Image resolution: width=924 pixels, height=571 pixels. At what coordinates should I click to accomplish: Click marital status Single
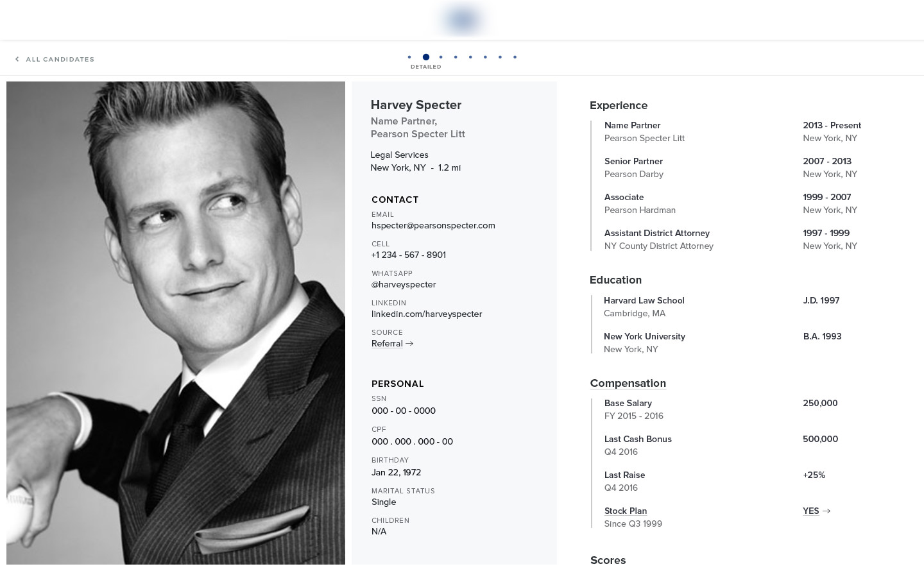pos(384,502)
